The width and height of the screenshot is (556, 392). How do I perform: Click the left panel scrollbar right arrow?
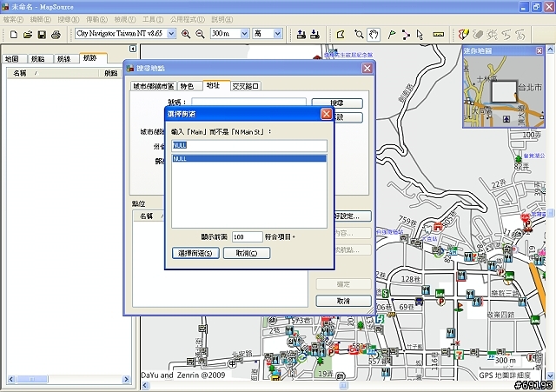tap(126, 379)
